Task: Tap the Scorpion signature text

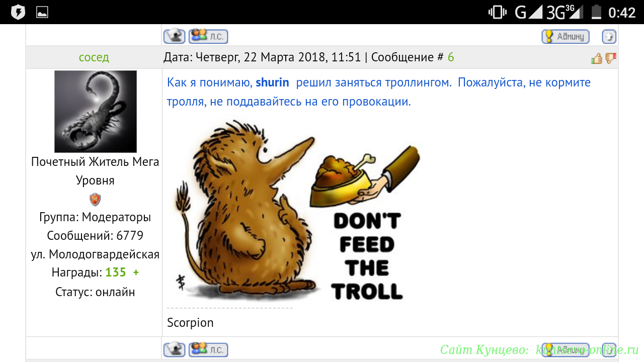Action: click(190, 323)
